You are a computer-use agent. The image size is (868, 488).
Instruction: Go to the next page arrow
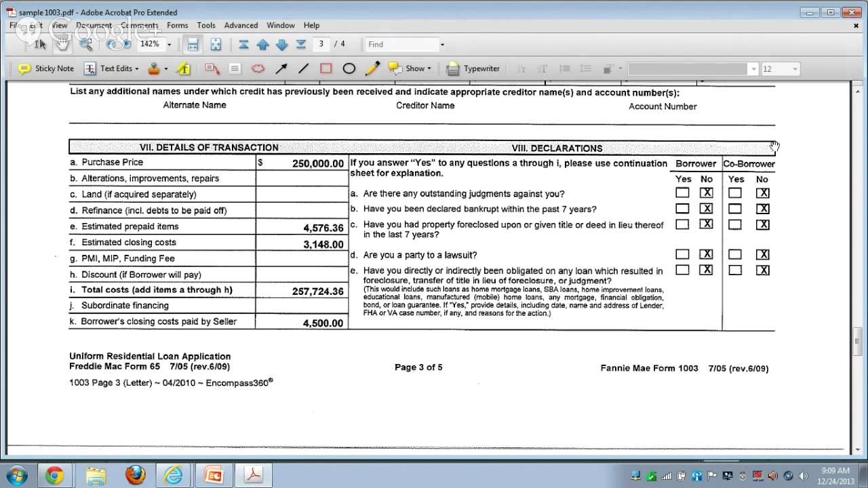coord(282,44)
